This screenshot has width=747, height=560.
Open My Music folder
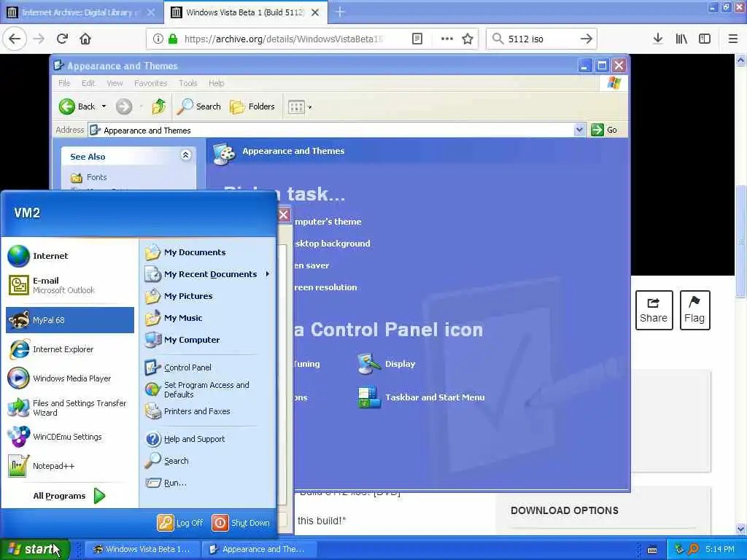(208, 318)
